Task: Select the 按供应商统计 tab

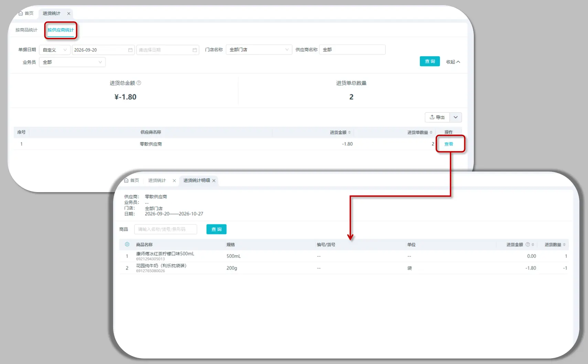Action: pos(61,30)
